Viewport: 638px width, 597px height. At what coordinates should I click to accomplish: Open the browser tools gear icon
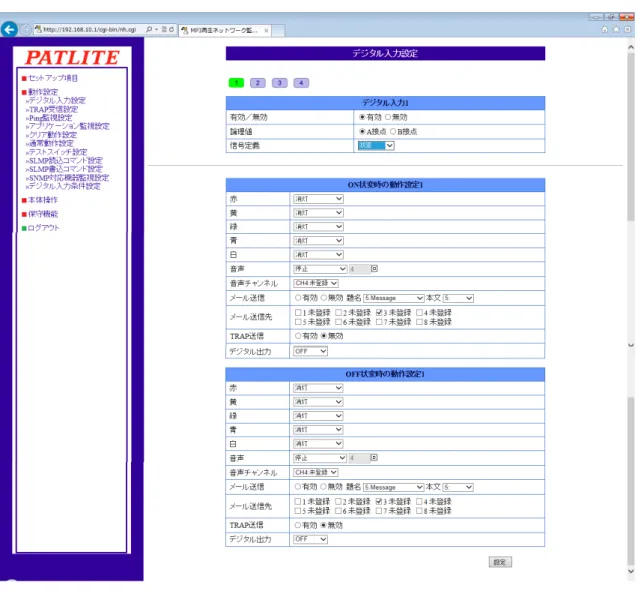[x=627, y=29]
